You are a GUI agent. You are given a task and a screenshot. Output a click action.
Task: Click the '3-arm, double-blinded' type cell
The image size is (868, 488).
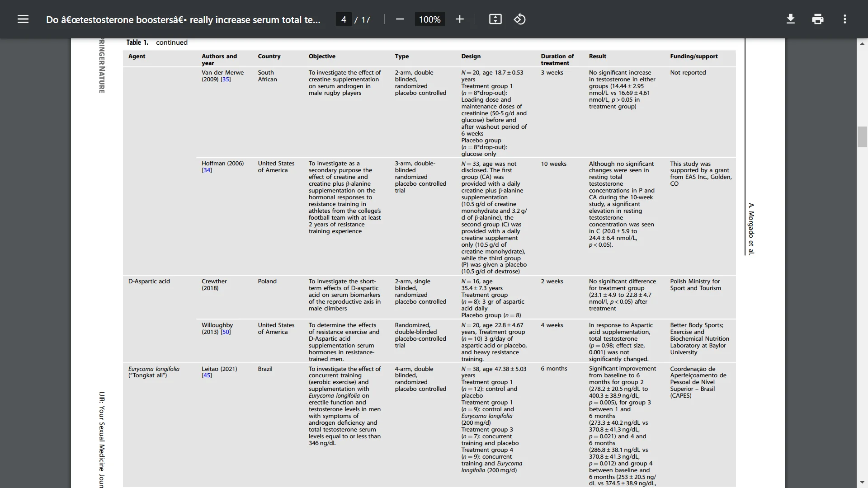click(420, 177)
